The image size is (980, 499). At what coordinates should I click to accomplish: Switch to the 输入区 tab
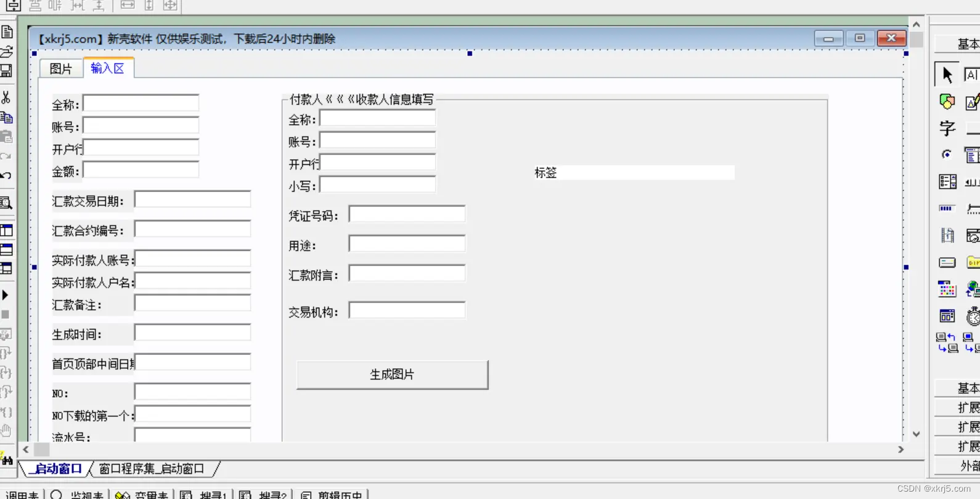[108, 68]
